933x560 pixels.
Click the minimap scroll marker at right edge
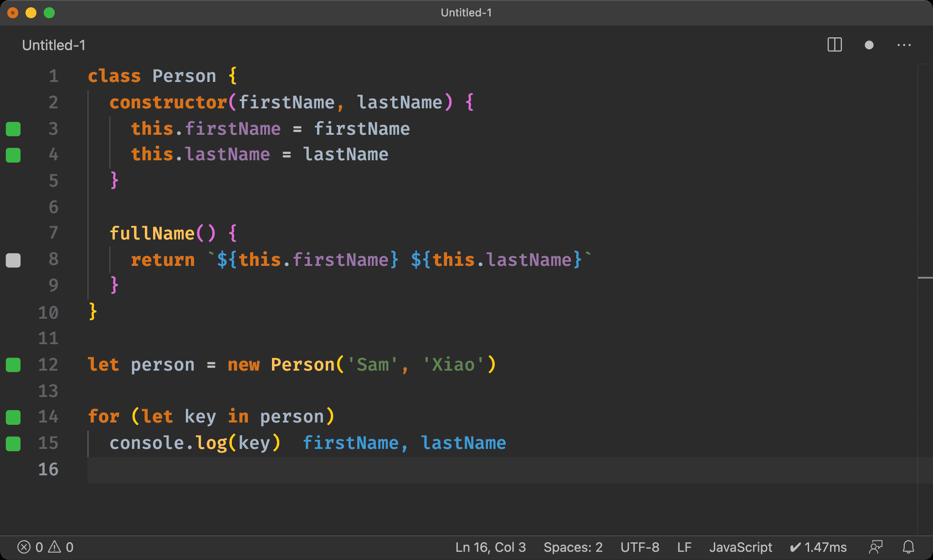[x=925, y=277]
